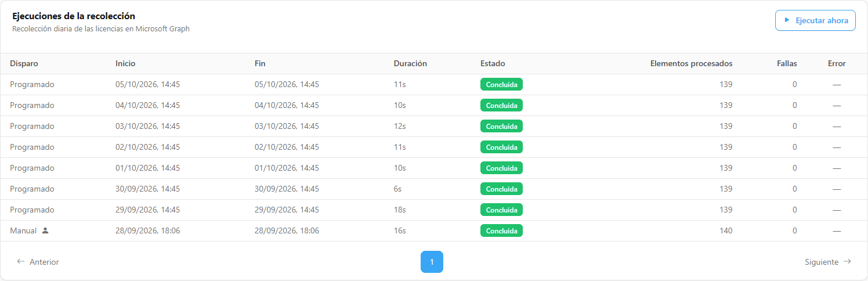Click Inicio cell 29/09/2026, 14:45
868x281 pixels.
point(147,210)
